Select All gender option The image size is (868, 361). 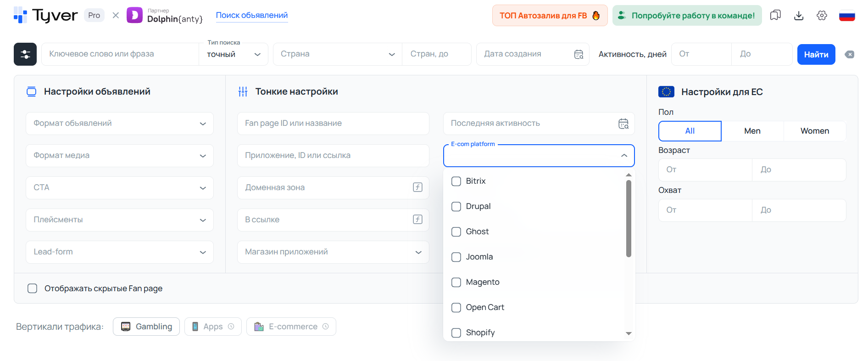click(690, 131)
